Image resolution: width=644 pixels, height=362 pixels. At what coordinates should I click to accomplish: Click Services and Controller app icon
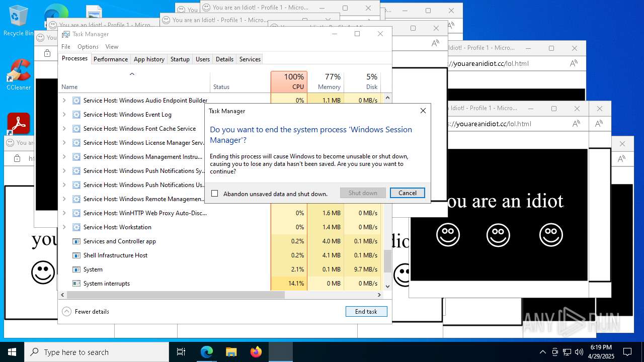click(76, 241)
